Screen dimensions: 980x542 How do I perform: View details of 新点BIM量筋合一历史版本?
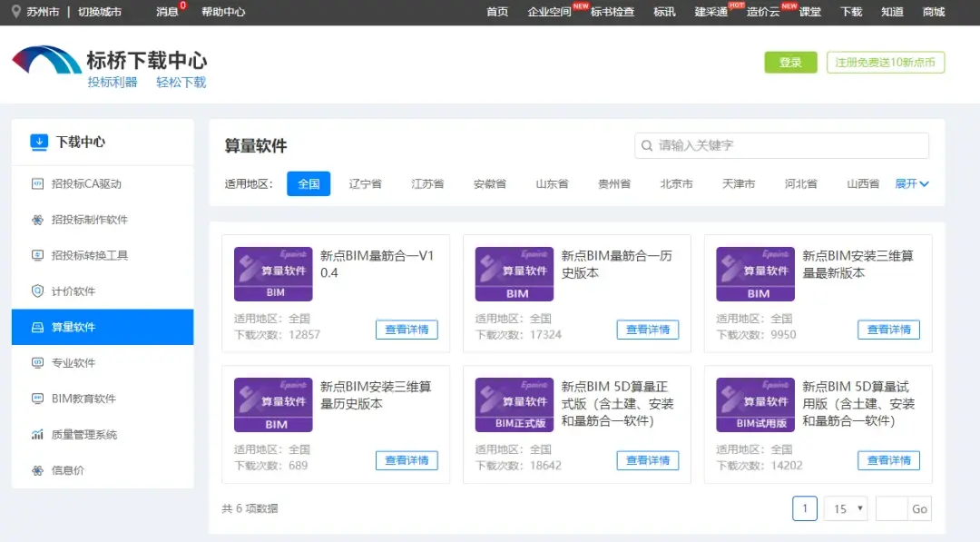coord(648,330)
